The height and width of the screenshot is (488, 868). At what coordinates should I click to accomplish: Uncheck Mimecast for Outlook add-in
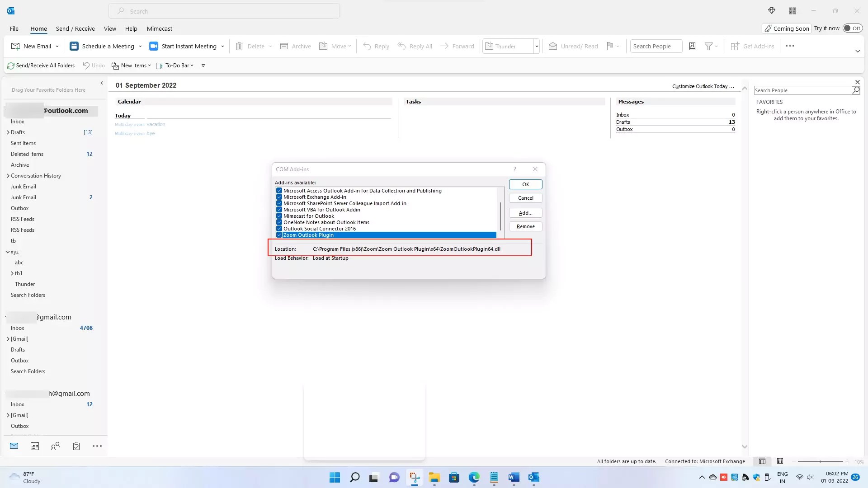point(279,216)
